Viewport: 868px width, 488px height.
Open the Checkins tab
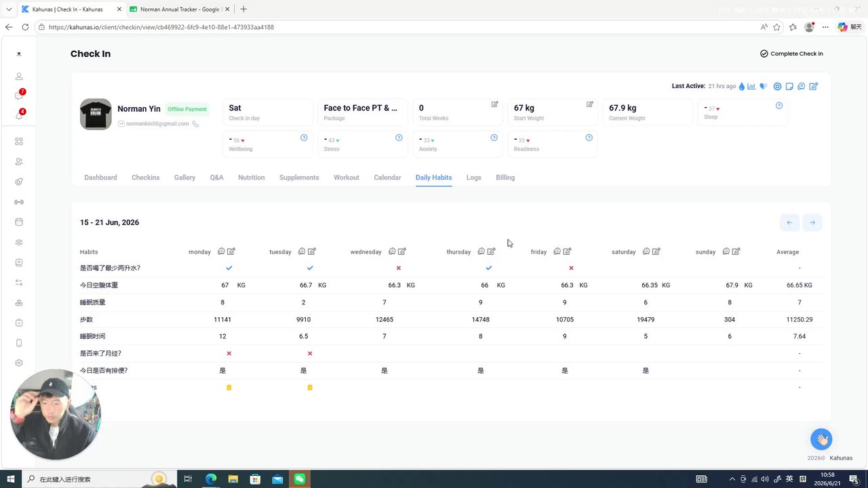tap(146, 178)
